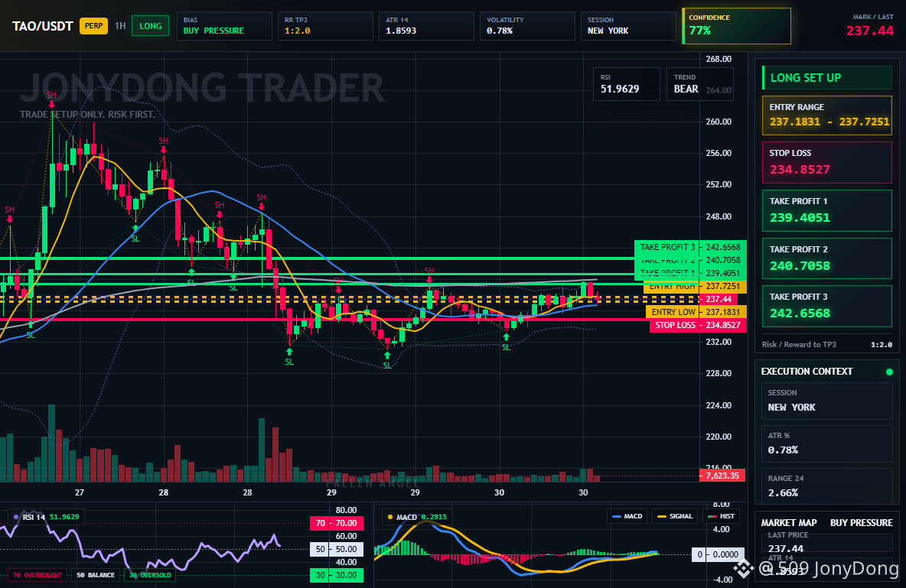This screenshot has height=588, width=906.
Task: Click the green 30 30.00 level tag
Action: (x=337, y=575)
